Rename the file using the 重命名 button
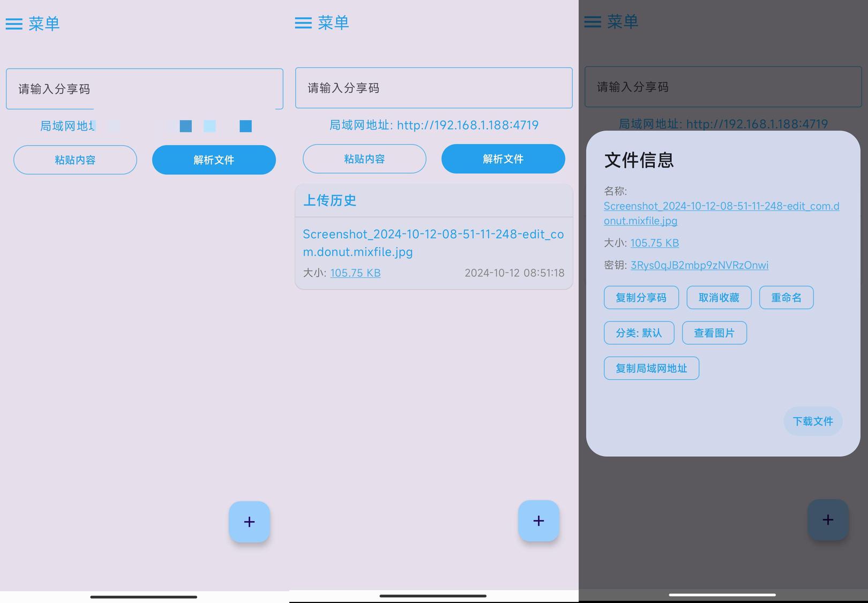The image size is (868, 603). pos(786,298)
